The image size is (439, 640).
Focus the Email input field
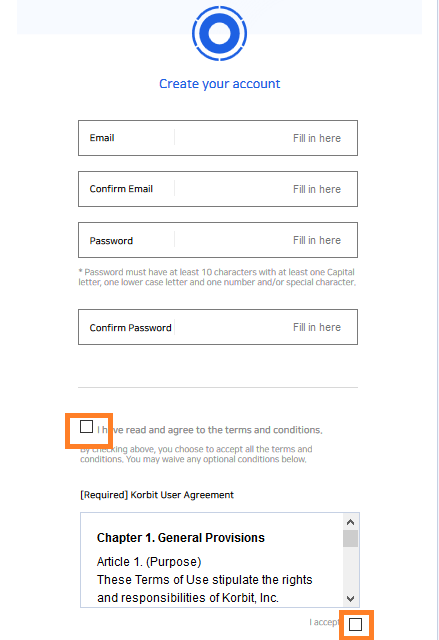218,138
